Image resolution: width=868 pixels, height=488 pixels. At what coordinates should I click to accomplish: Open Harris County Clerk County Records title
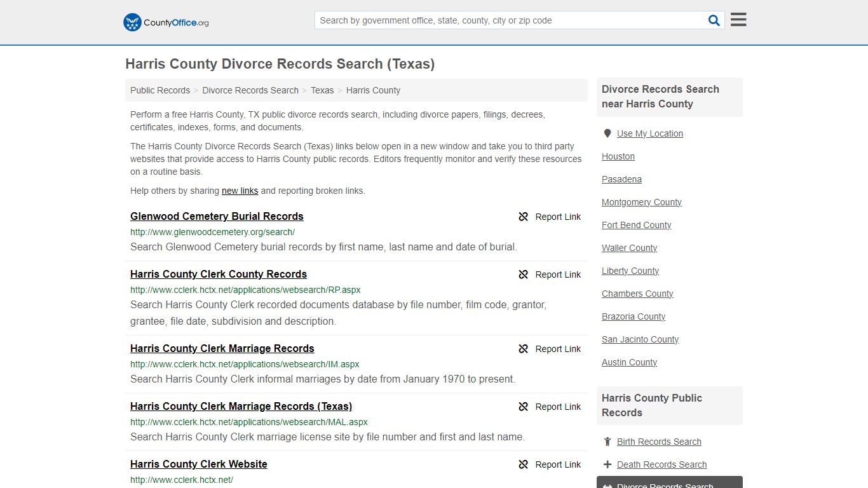tap(219, 274)
